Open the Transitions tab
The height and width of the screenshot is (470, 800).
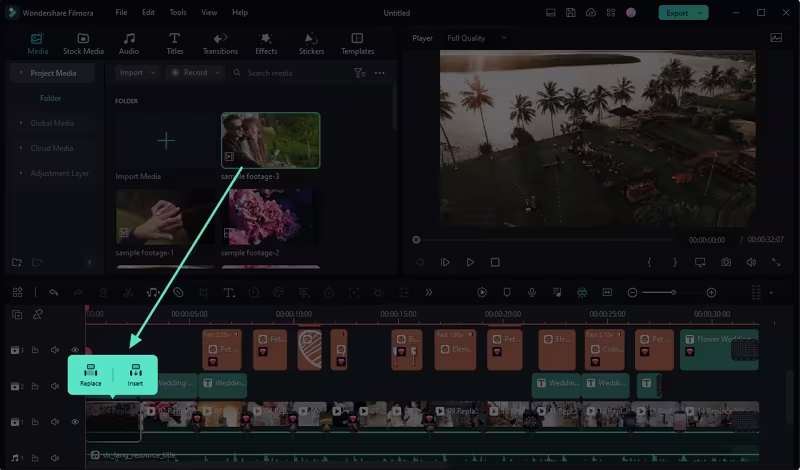click(220, 44)
